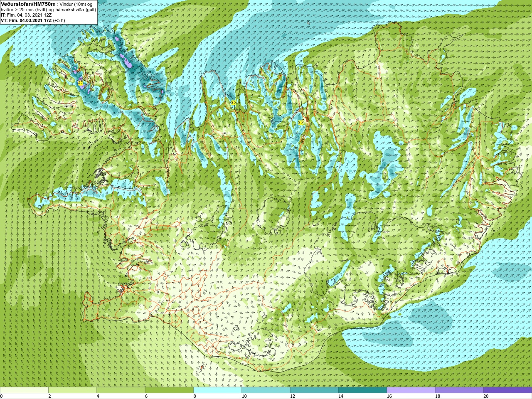This screenshot has width=532, height=399.
Task: Click the eastern yellow 25 gust marker
Action: click(300, 122)
